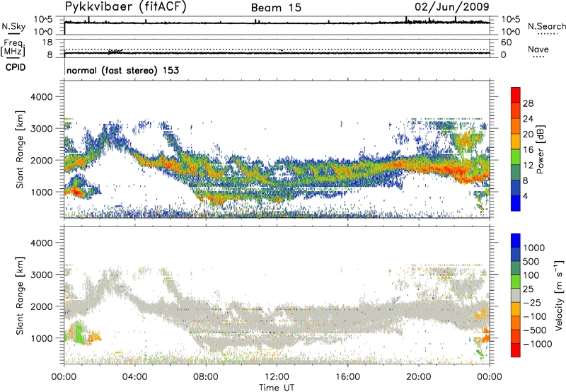Click the blue bottom of Power color bar

coord(516,203)
